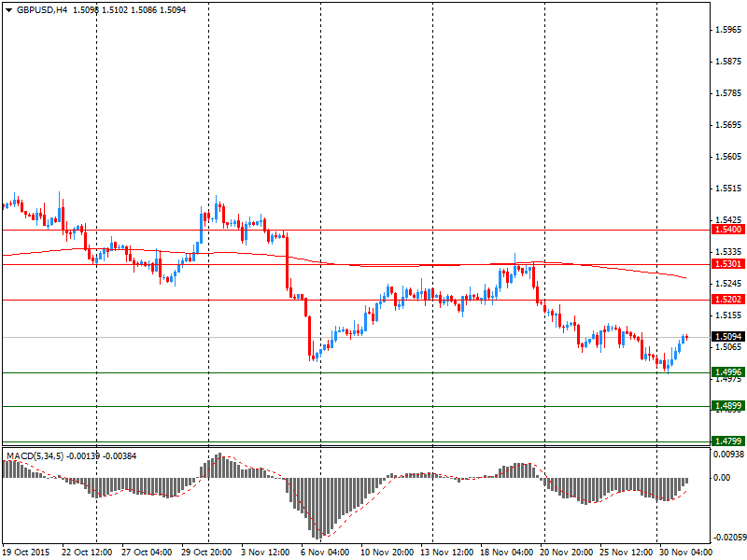Select the MACD scale value -0.02059
The width and height of the screenshot is (747, 560).
pos(729,538)
